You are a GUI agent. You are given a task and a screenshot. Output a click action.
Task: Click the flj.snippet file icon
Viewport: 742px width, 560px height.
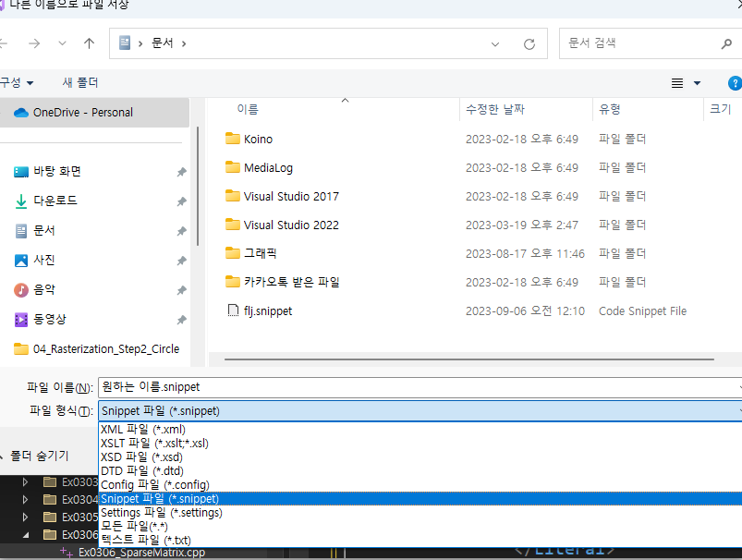click(233, 310)
